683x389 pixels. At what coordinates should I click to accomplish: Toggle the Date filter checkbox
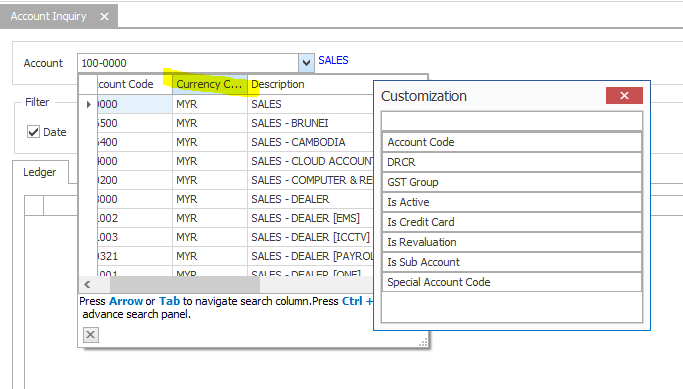coord(34,132)
